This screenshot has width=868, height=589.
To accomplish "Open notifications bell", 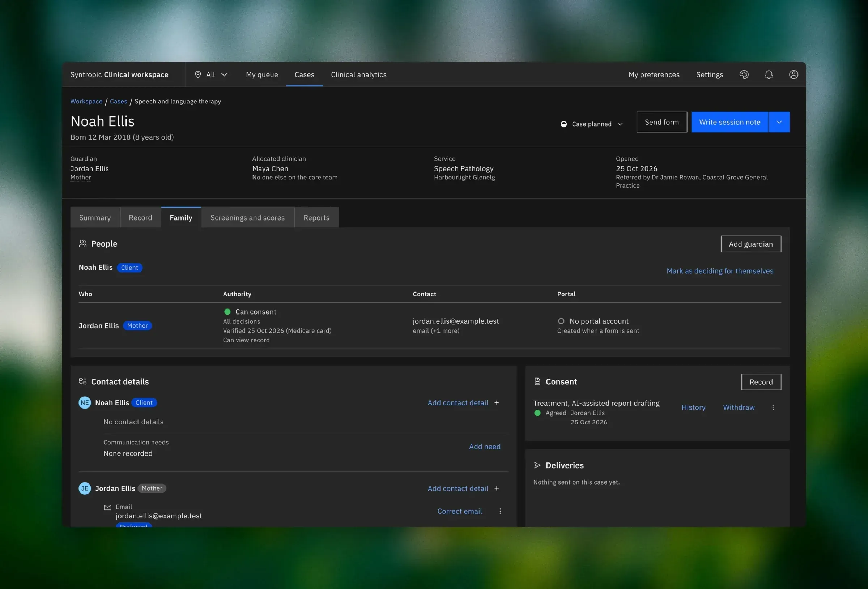I will (x=769, y=75).
